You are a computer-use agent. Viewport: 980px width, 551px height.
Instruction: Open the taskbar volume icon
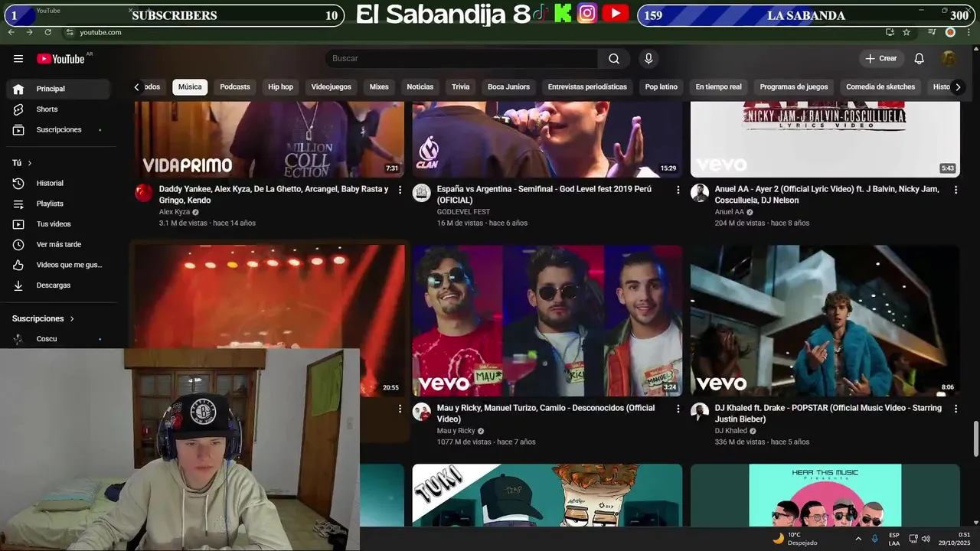pyautogui.click(x=926, y=539)
